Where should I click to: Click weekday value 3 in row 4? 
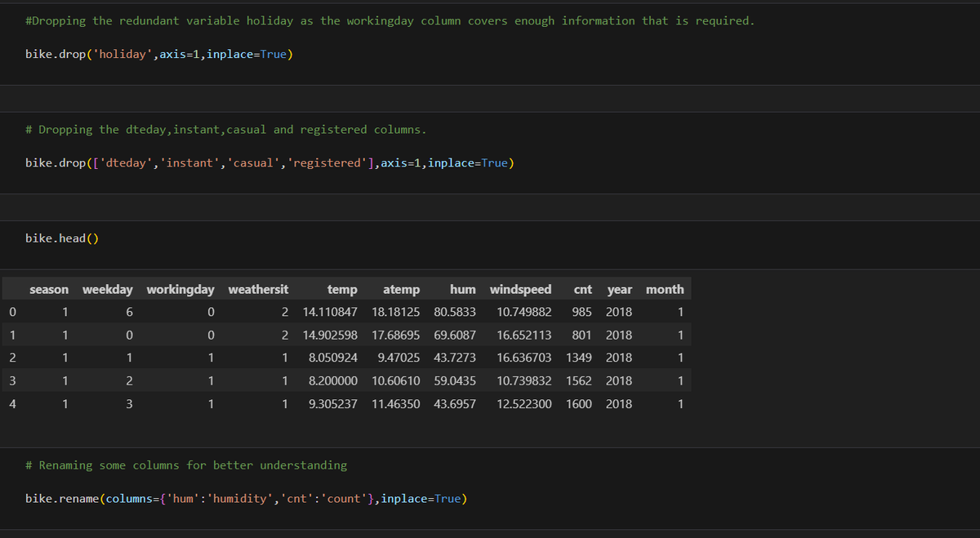point(128,403)
